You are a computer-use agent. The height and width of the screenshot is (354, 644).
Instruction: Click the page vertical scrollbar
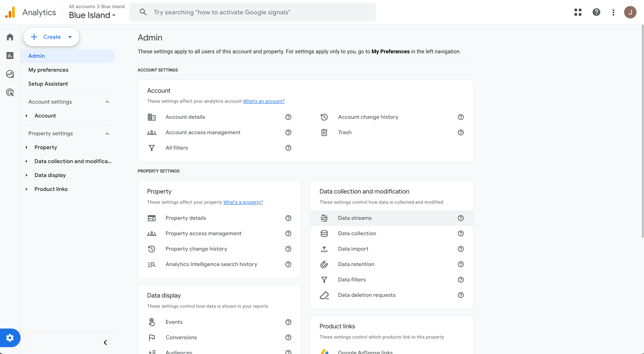(642, 131)
